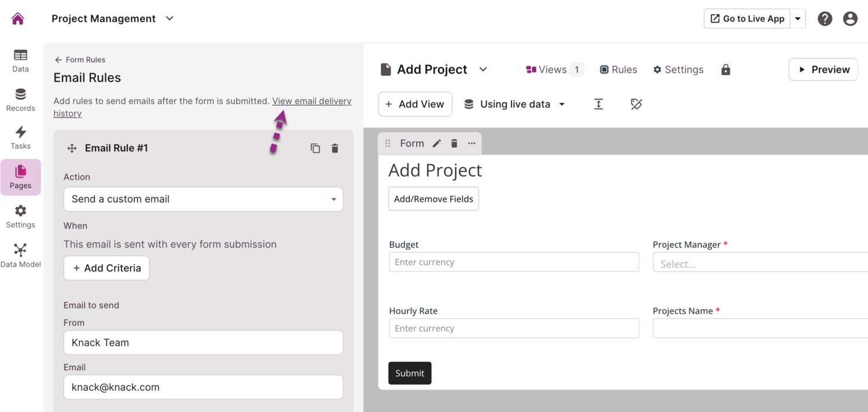
Task: Open the Data section in sidebar
Action: [x=20, y=60]
